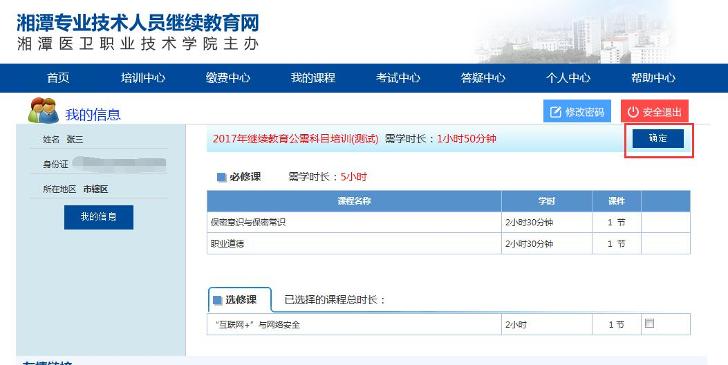Click 2017年继续教育公需科目培训(测试) title
728x365 pixels.
coord(295,138)
